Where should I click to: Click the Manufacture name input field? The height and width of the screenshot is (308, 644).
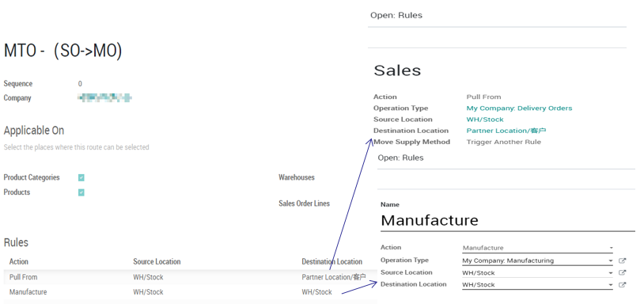[x=508, y=220]
